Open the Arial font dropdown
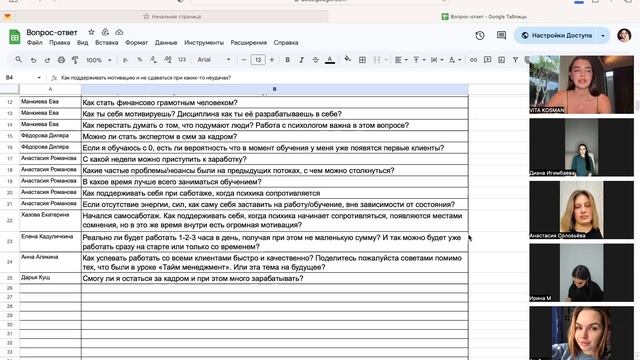The width and height of the screenshot is (640, 360). [214, 60]
